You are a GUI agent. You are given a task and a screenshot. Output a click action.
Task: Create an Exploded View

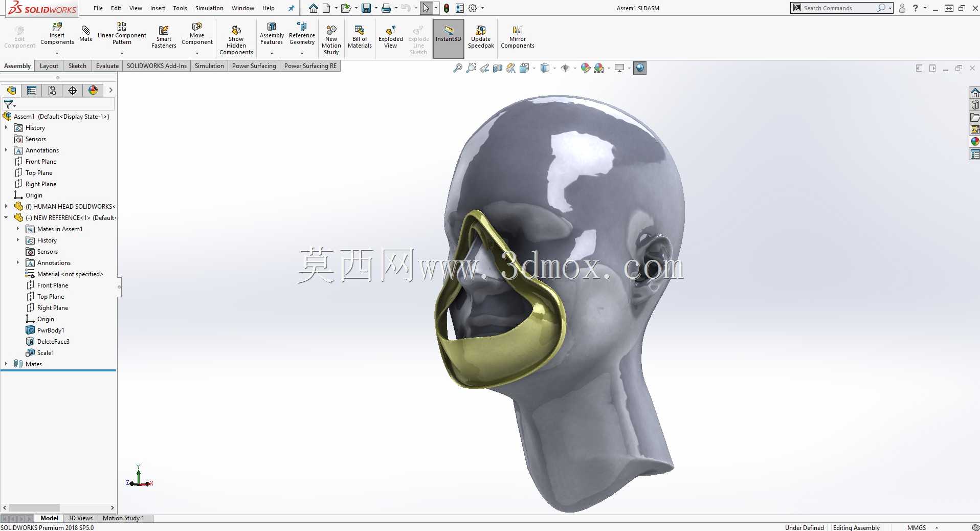(x=391, y=37)
